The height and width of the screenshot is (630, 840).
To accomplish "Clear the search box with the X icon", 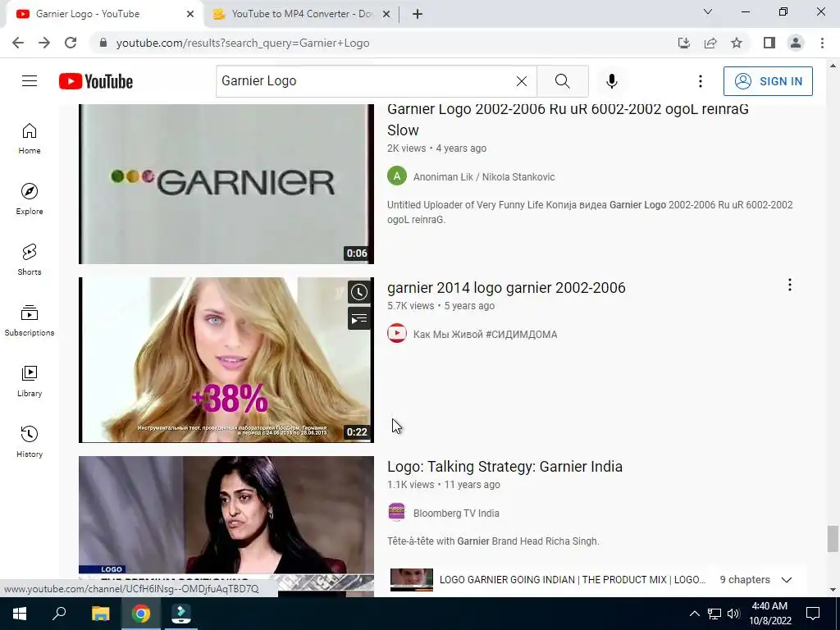I will point(521,81).
